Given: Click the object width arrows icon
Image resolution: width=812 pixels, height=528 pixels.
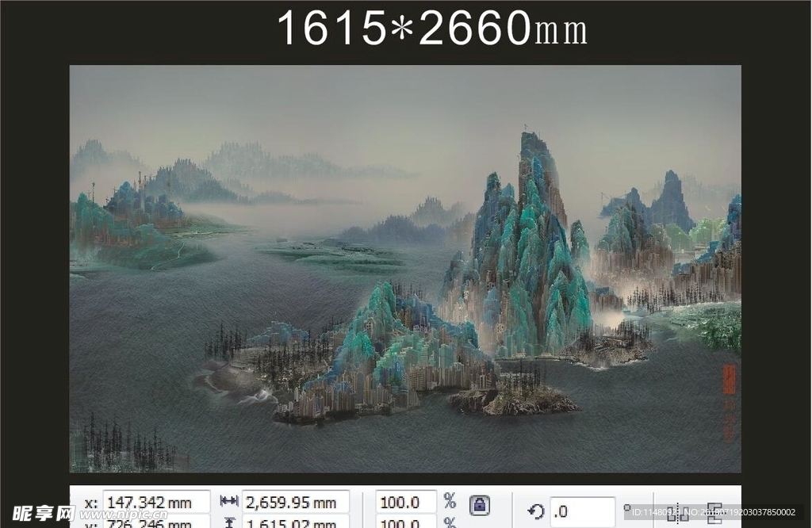Looking at the screenshot, I should tap(228, 502).
